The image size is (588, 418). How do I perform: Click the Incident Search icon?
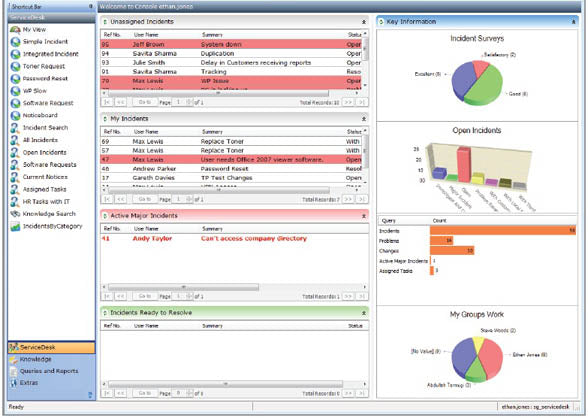click(x=15, y=128)
